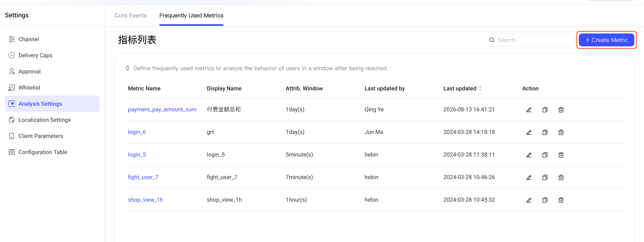Open the fight_user_7 metric link

143,177
